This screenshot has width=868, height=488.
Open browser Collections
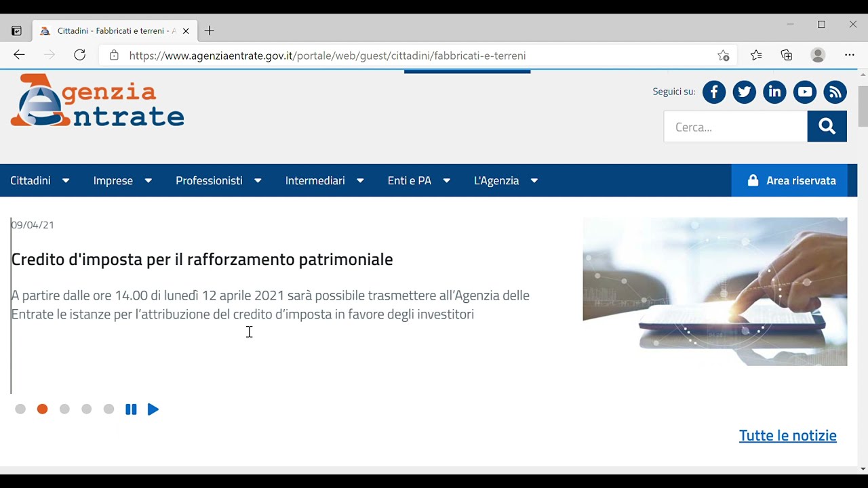787,56
